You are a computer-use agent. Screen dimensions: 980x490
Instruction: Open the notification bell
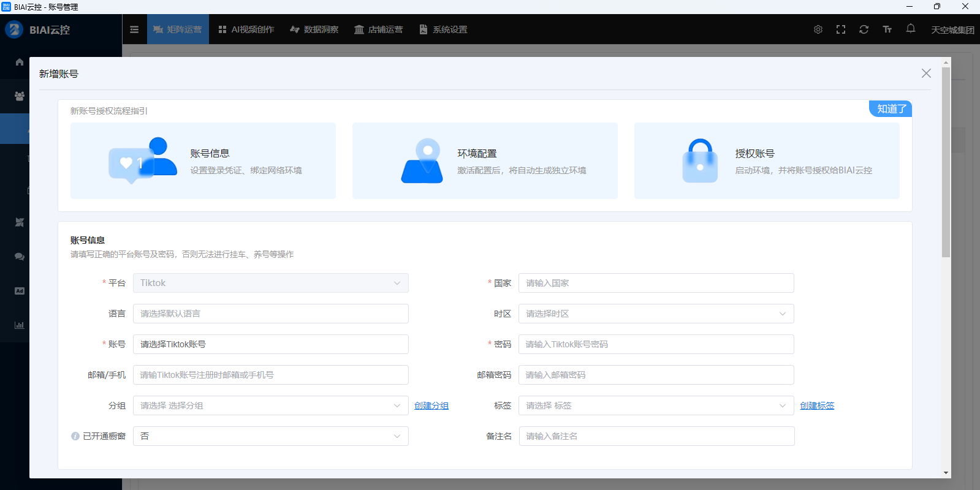pos(910,29)
